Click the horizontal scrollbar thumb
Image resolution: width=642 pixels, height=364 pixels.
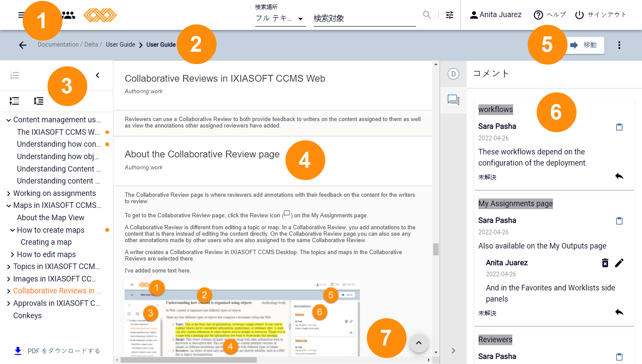(x=189, y=360)
